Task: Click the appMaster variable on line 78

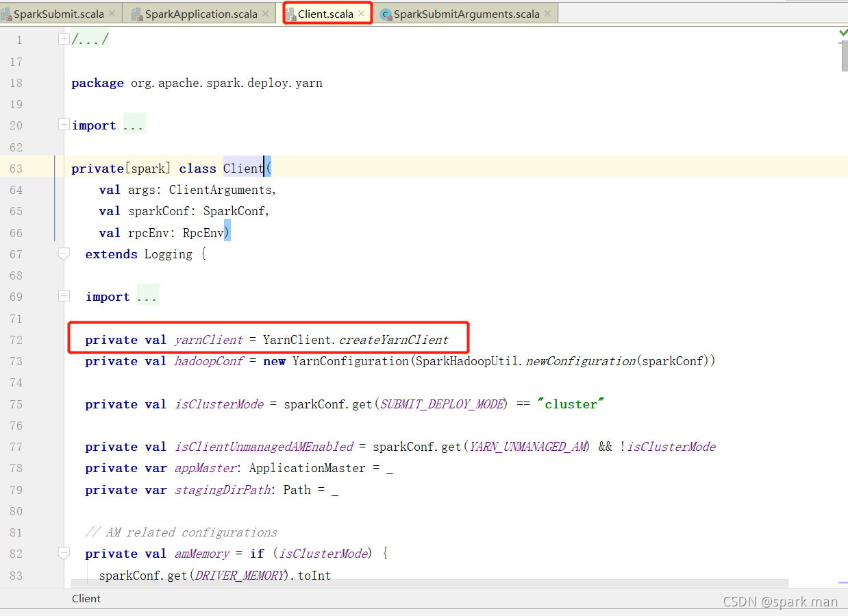Action: point(205,468)
